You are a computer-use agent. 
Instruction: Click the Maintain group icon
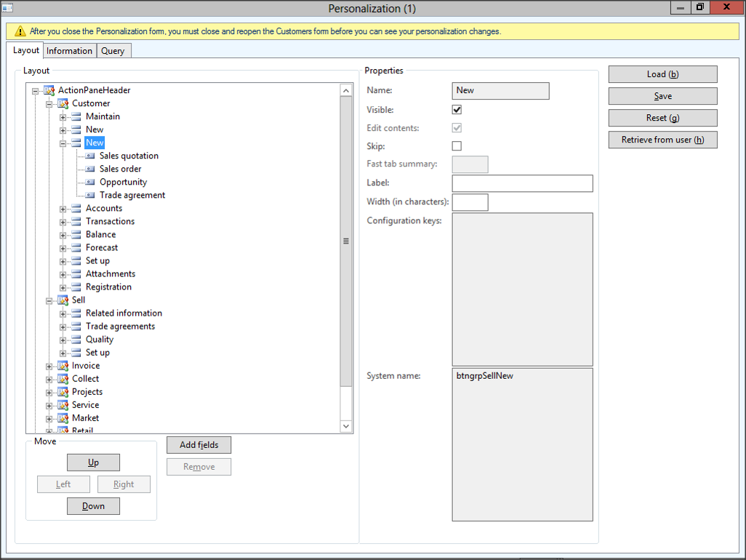[x=76, y=116]
